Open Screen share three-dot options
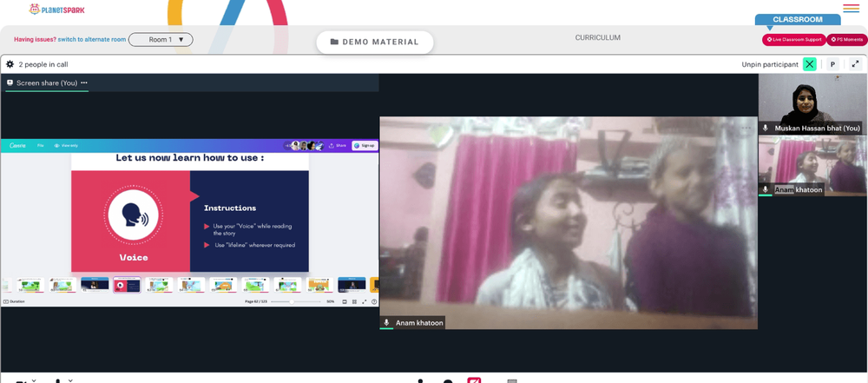 pos(84,83)
